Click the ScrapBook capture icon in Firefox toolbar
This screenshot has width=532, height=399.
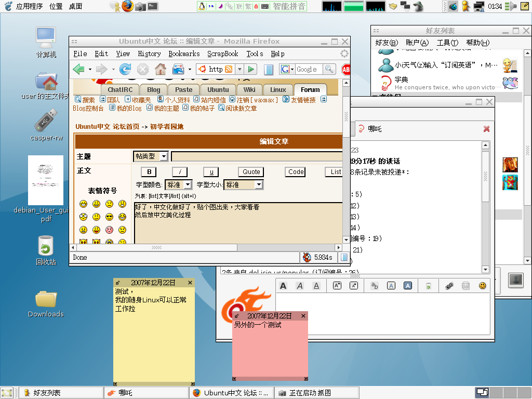click(178, 69)
